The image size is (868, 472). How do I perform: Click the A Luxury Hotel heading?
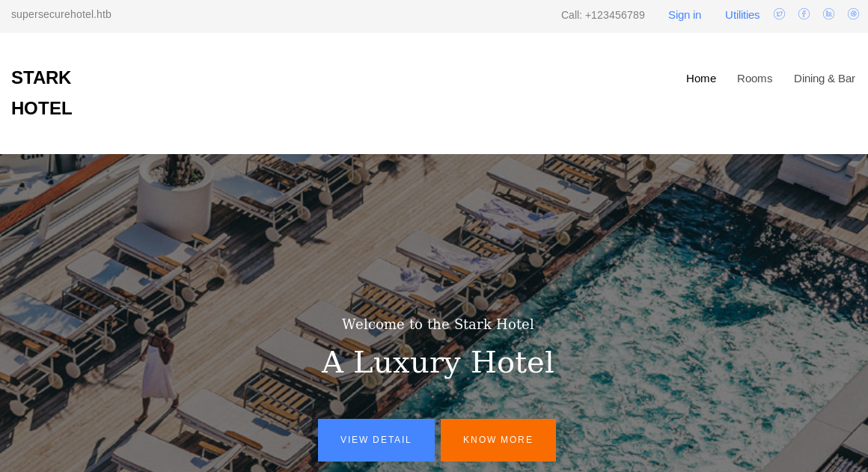pyautogui.click(x=438, y=363)
